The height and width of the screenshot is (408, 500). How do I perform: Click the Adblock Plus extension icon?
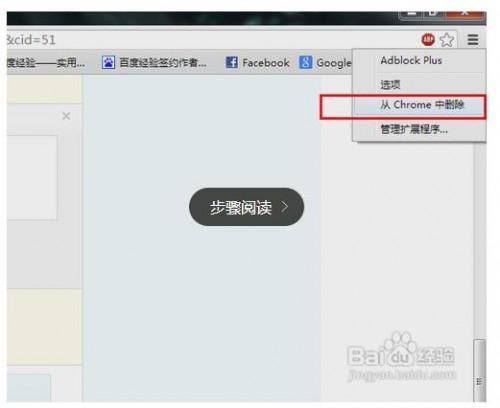[428, 40]
